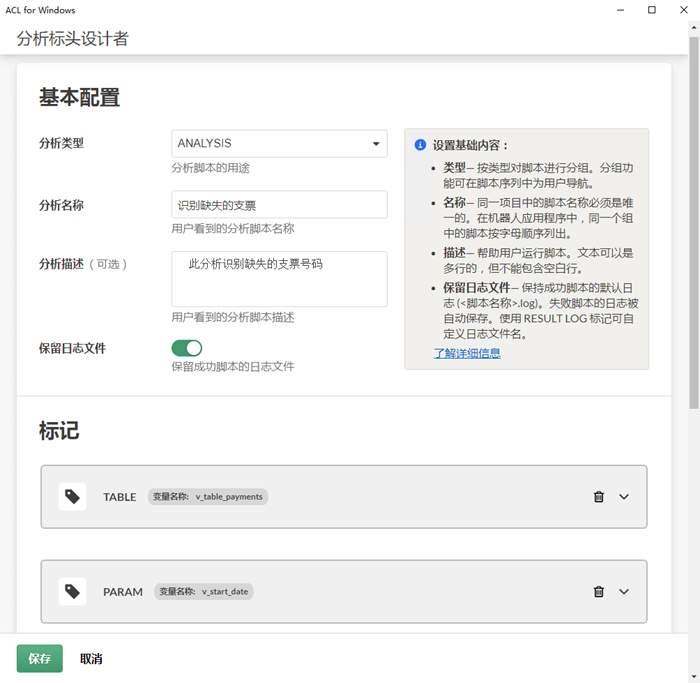Click the v_table_payments variable badge
This screenshot has width=700, height=683.
pyautogui.click(x=208, y=497)
